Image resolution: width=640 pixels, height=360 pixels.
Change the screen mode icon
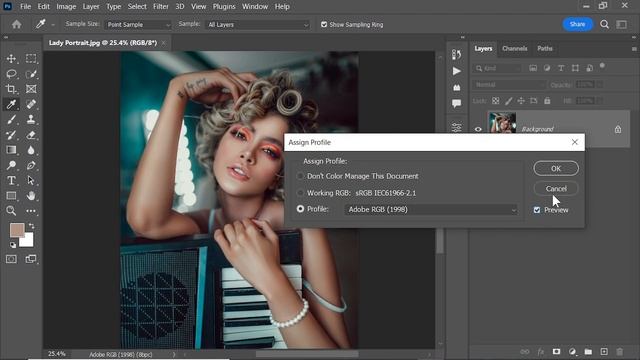click(x=31, y=259)
